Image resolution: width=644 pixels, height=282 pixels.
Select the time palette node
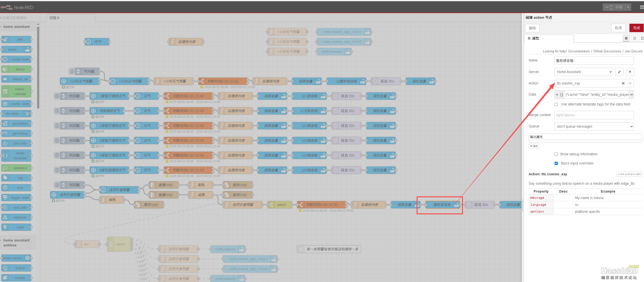(17, 188)
